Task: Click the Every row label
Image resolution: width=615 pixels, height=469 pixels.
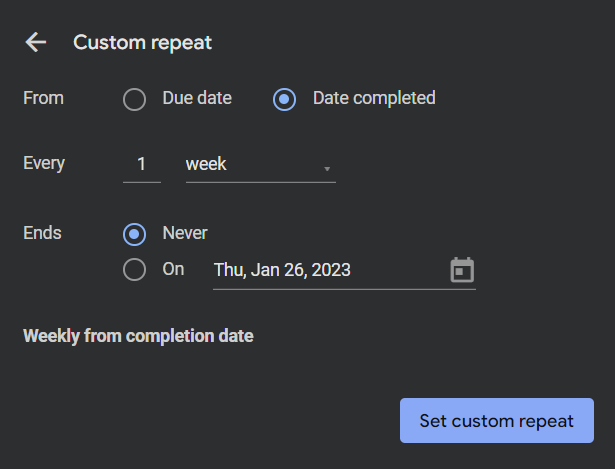Action: [x=44, y=163]
